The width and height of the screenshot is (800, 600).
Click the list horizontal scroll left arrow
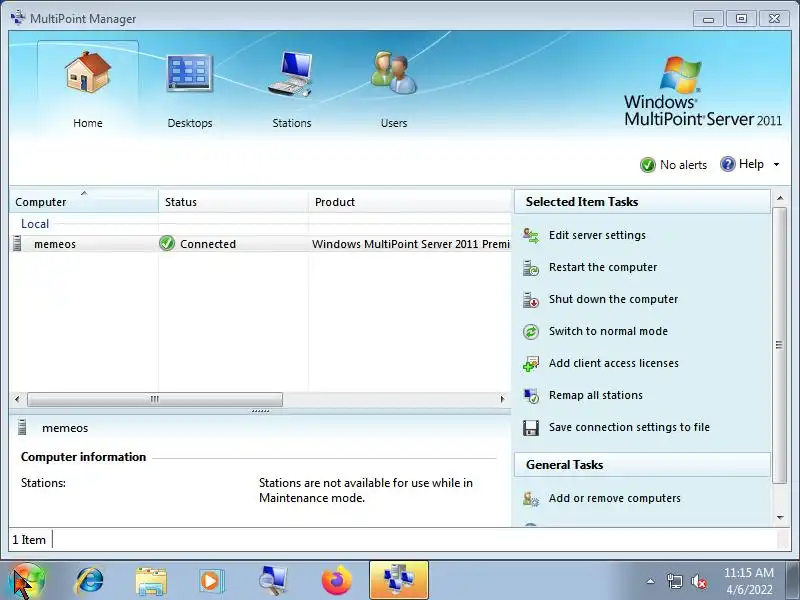(x=17, y=399)
